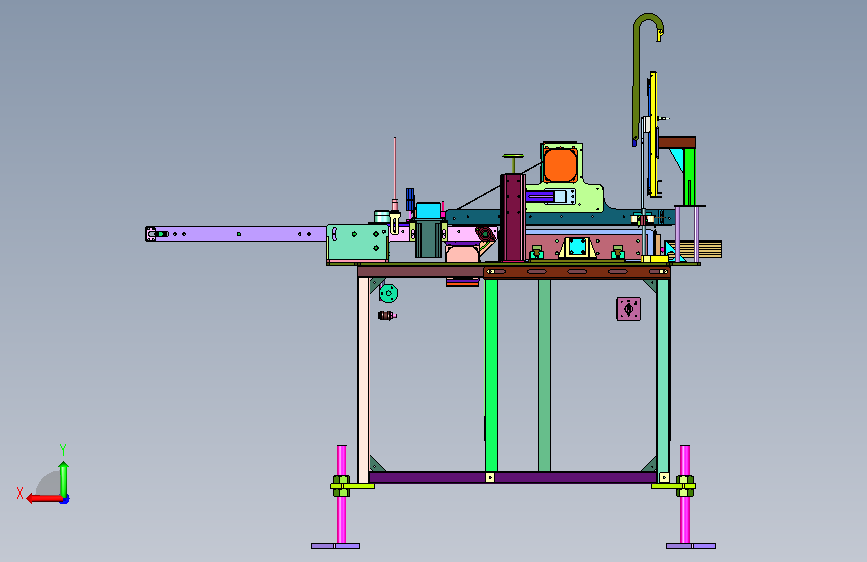867x562 pixels.
Task: Select the long lavender arm extending left
Action: point(238,234)
